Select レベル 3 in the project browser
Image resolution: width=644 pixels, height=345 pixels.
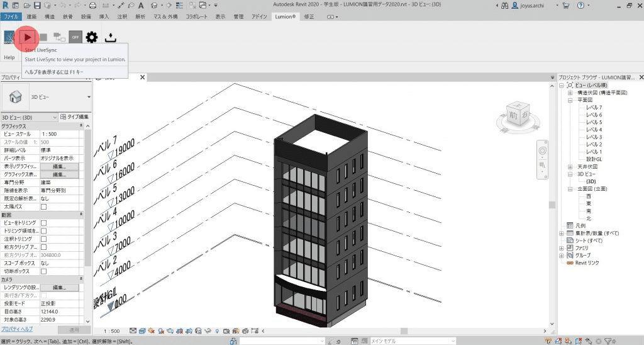[594, 137]
